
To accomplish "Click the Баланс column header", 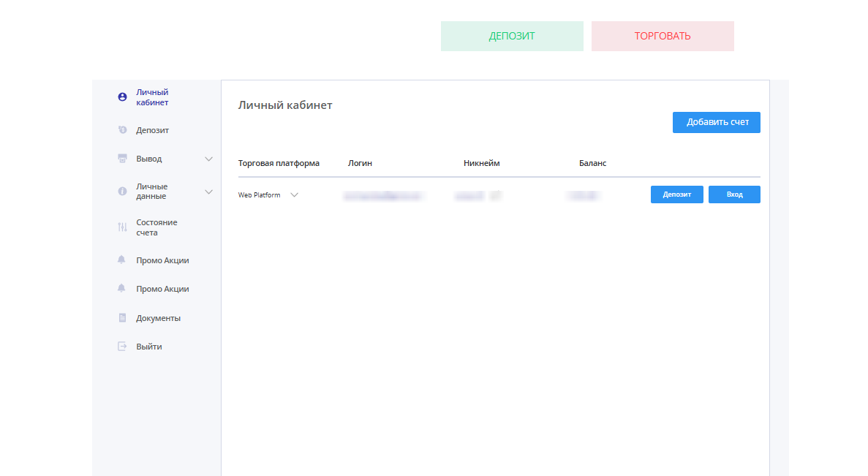I will coord(592,163).
